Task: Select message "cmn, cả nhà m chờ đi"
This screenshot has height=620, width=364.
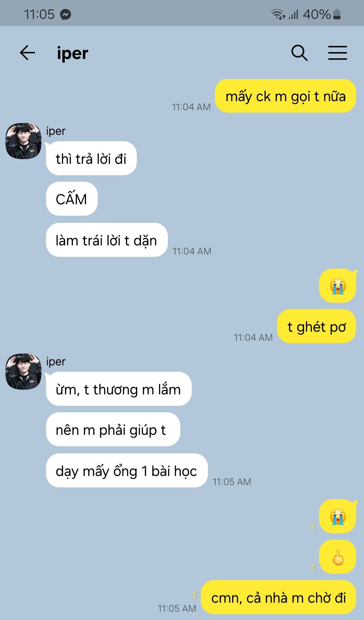Action: click(x=278, y=597)
